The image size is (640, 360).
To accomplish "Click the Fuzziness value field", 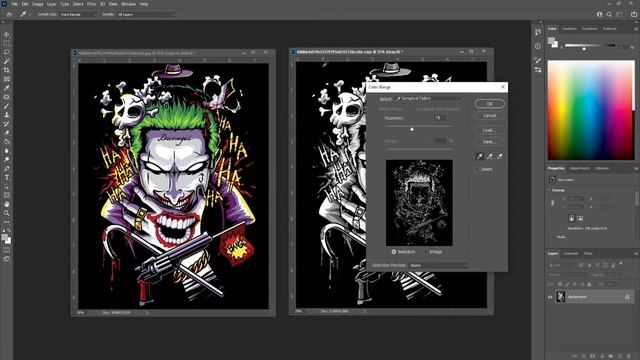I will click(x=439, y=118).
